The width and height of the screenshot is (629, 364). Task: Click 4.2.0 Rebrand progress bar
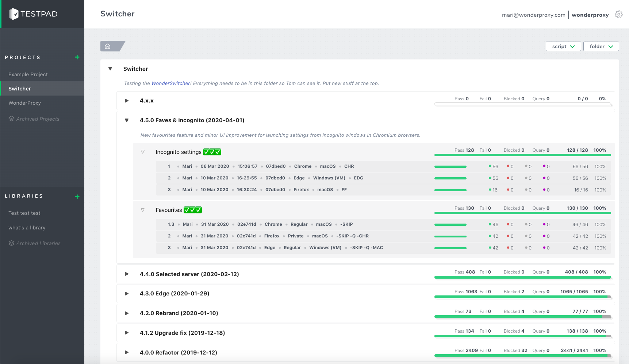(522, 317)
